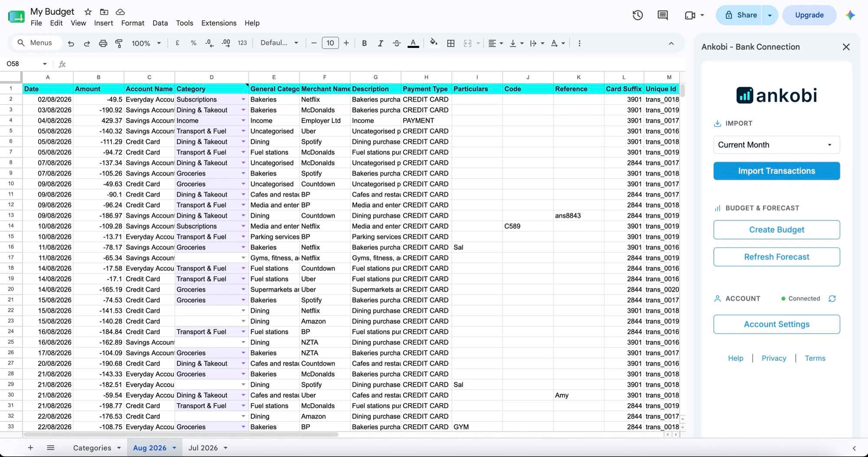Click the redo arrow in toolbar
This screenshot has width=868, height=457.
coord(87,43)
